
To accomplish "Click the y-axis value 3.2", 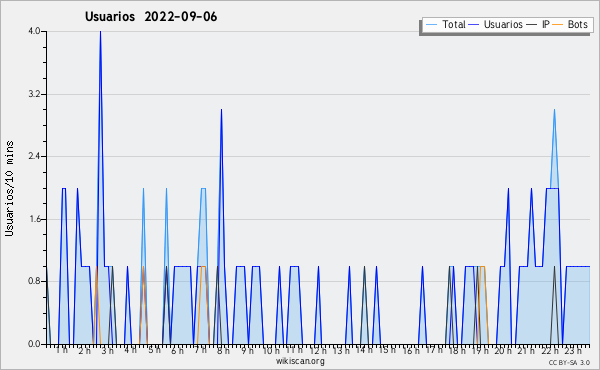I will tap(34, 94).
